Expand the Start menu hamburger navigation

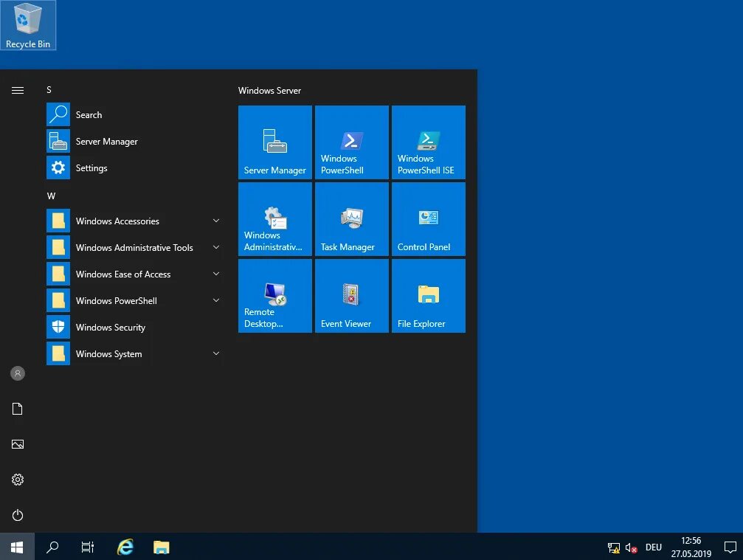(x=18, y=90)
